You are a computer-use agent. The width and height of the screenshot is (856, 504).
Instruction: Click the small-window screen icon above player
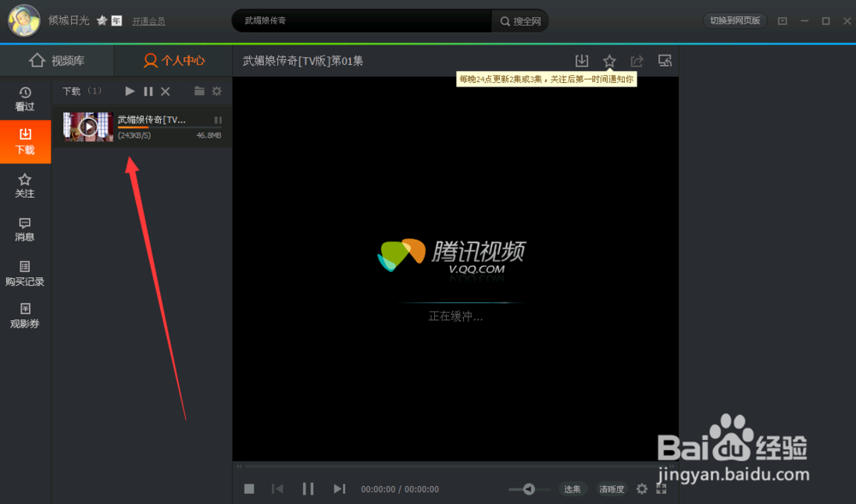[x=664, y=61]
